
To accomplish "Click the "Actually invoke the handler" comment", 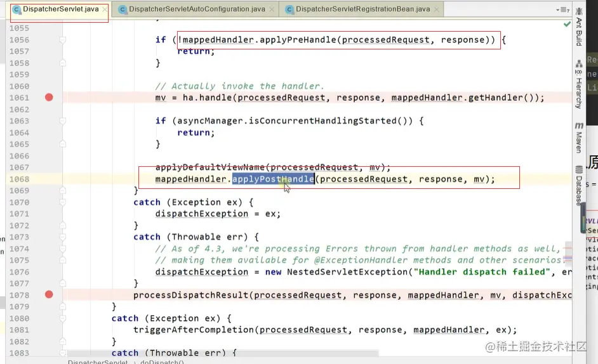I will click(x=239, y=86).
